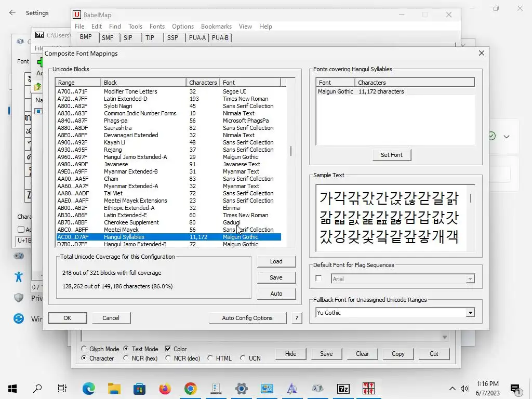This screenshot has height=399, width=532.
Task: Select UCN output radio button
Action: click(x=243, y=358)
